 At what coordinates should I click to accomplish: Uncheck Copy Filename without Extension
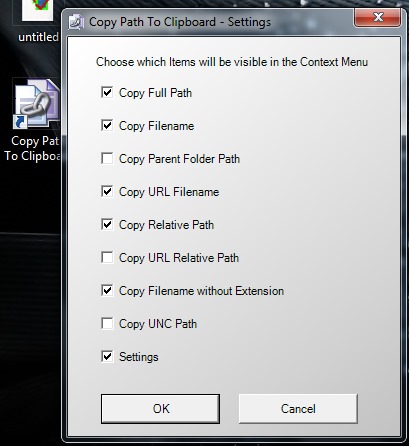point(107,290)
